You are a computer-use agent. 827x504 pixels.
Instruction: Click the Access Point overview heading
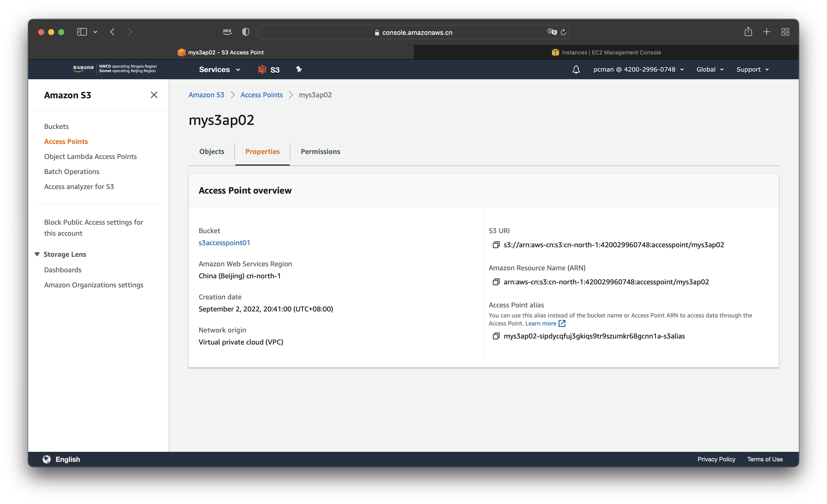pyautogui.click(x=245, y=191)
